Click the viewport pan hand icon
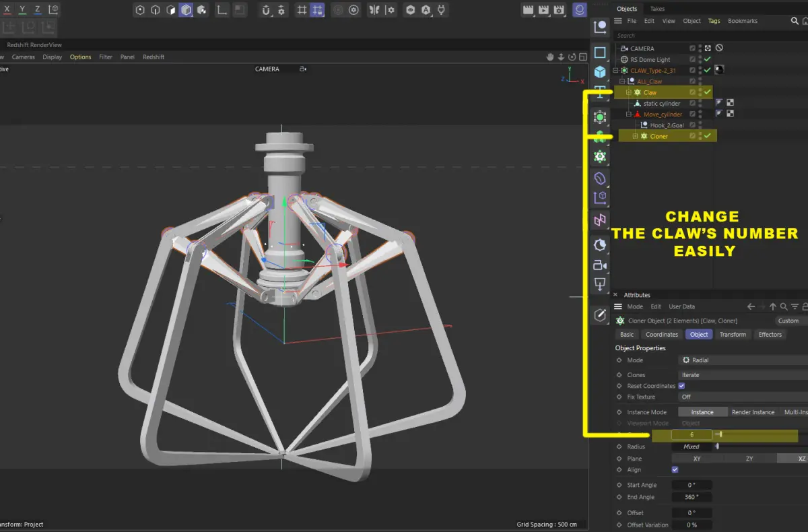 (550, 57)
